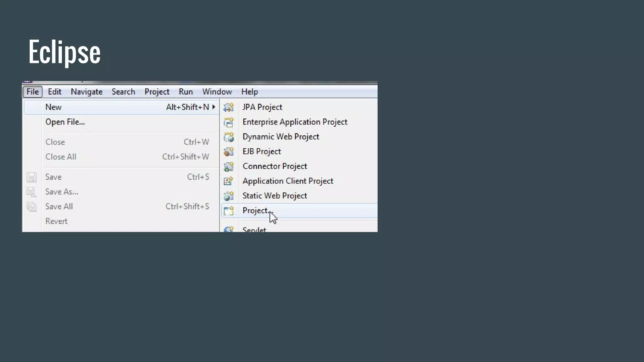Open the Window menu
Viewport: 644px width, 362px height.
click(x=217, y=91)
